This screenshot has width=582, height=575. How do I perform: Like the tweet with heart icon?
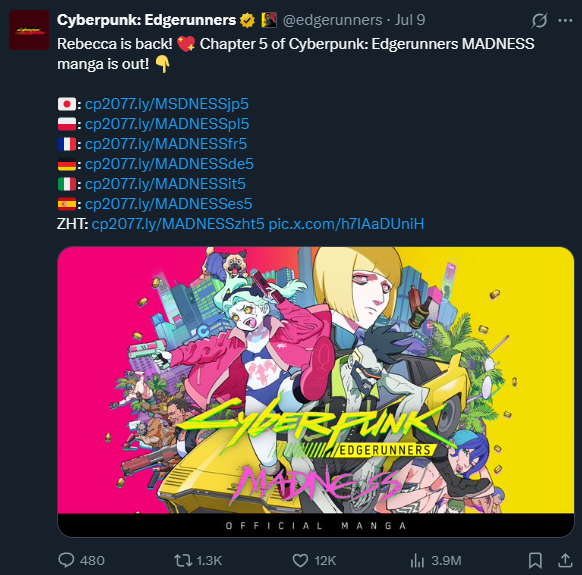[x=300, y=560]
